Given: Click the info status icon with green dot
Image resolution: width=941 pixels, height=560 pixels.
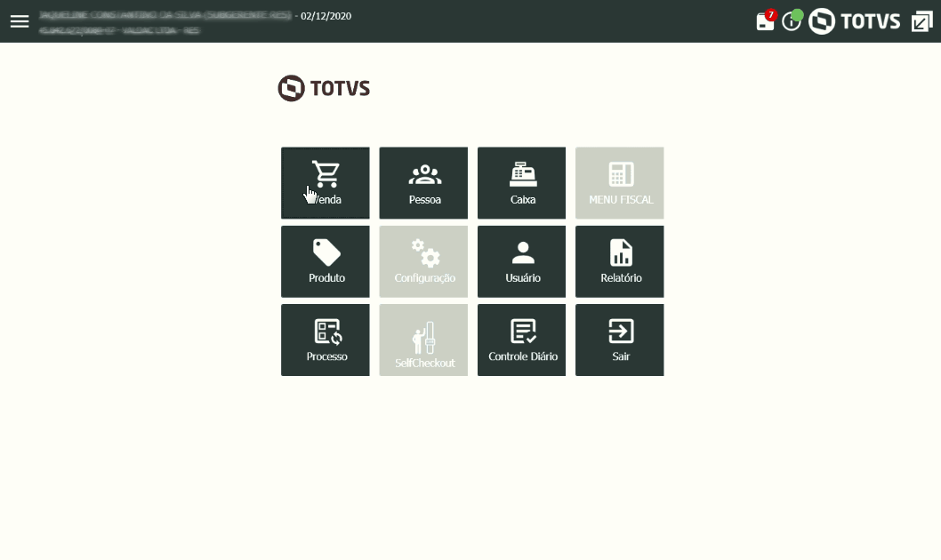Looking at the screenshot, I should (x=792, y=21).
